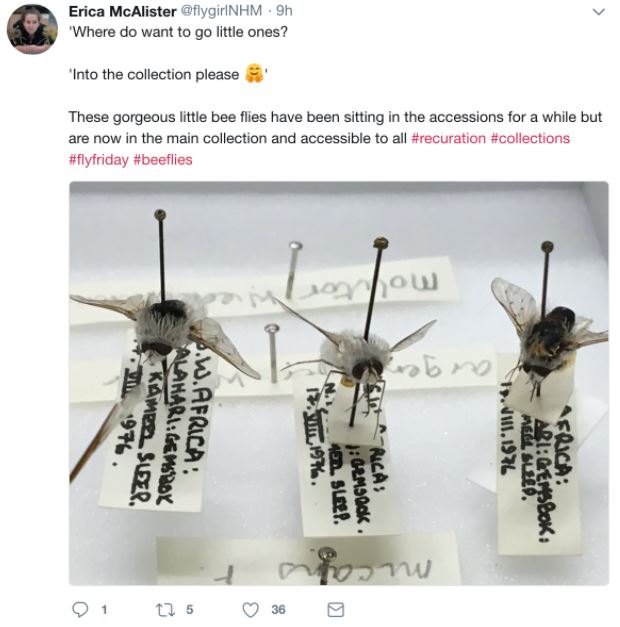Image resolution: width=620 pixels, height=627 pixels.
Task: Open the #beeflies hashtag
Action: pos(163,160)
